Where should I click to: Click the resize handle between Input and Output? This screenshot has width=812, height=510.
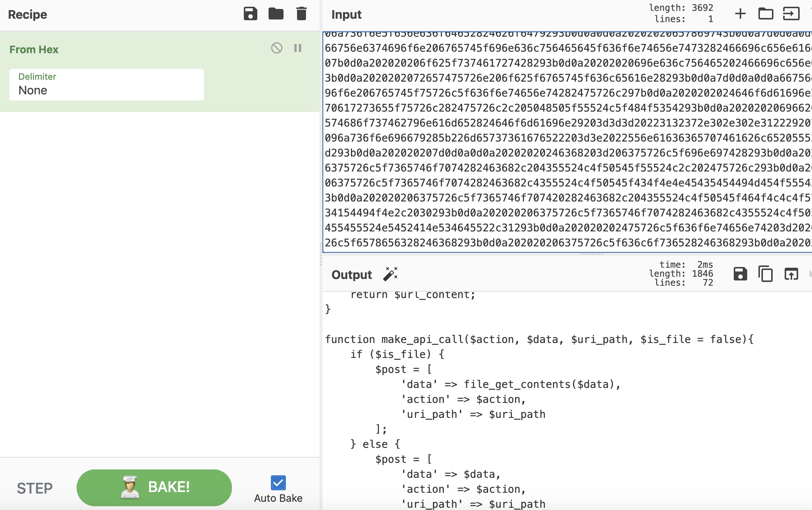click(x=591, y=254)
